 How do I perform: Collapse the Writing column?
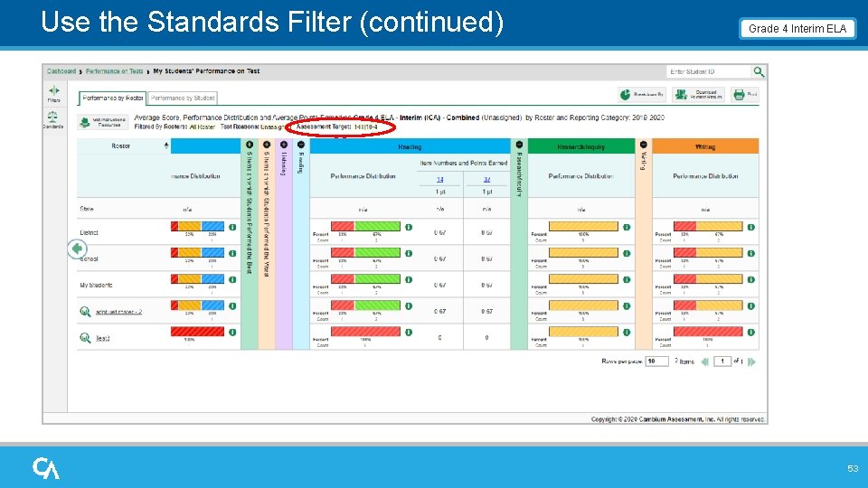click(x=644, y=145)
